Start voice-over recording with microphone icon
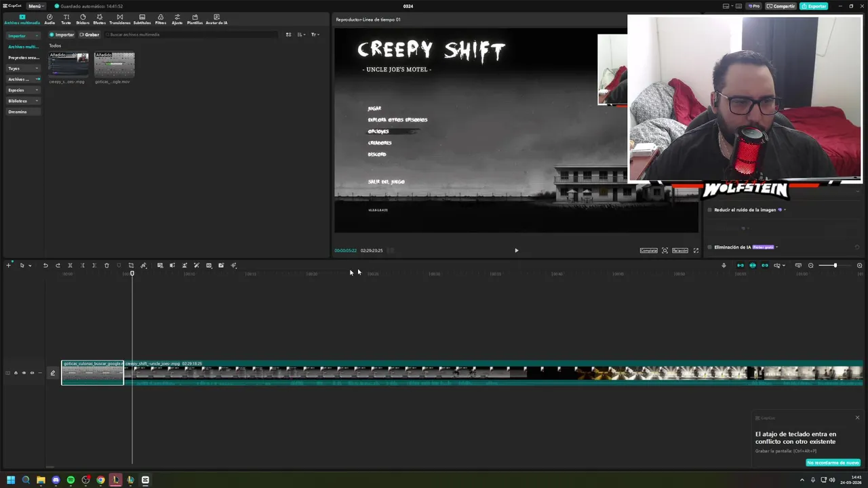The height and width of the screenshot is (488, 868). [724, 266]
